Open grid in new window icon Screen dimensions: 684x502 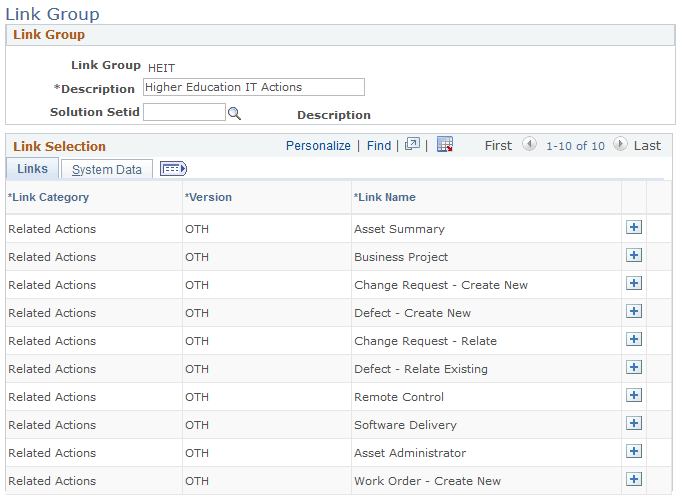[x=412, y=144]
